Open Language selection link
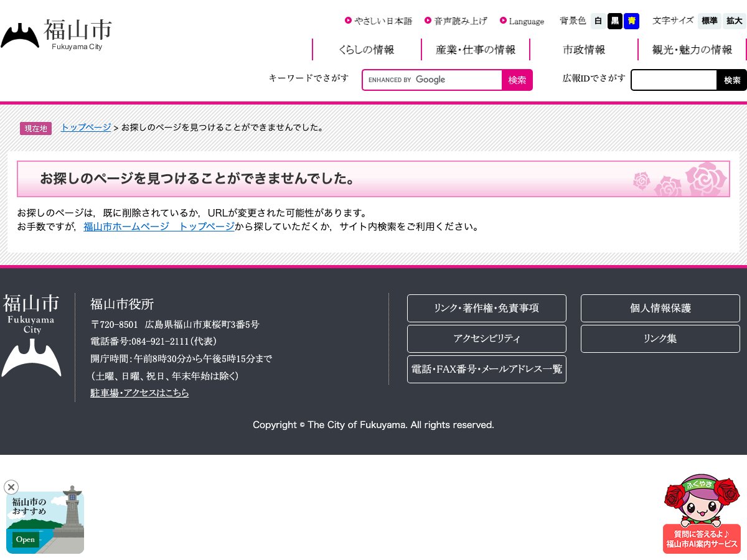747x560 pixels. tap(522, 21)
